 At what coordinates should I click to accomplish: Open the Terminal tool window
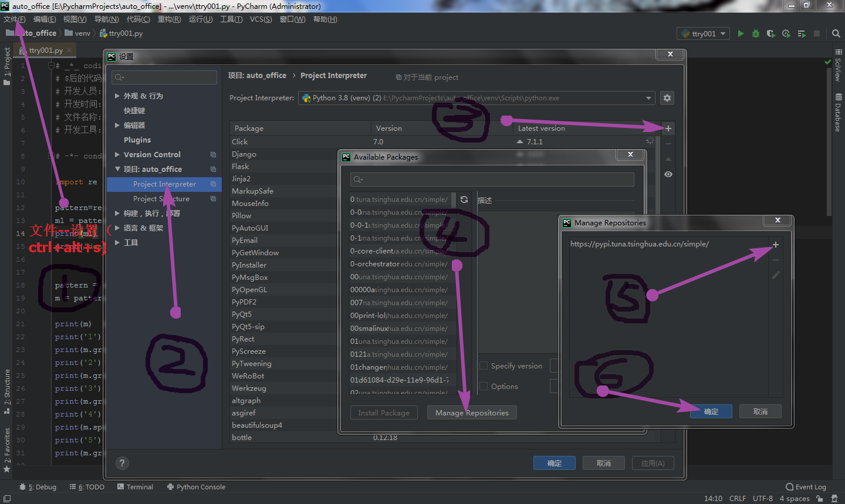point(135,487)
